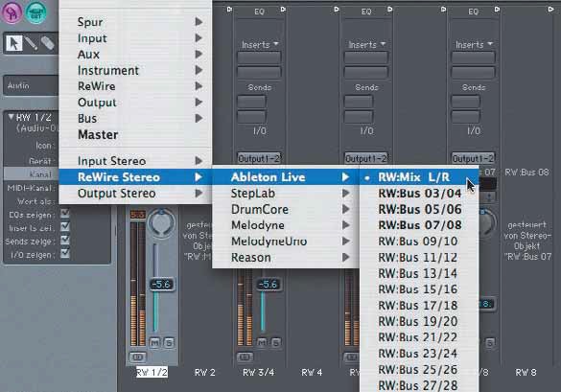Screen dimensions: 561x392
Task: Open the Inserts dropdown on RW 3/4 strip
Action: click(x=260, y=45)
